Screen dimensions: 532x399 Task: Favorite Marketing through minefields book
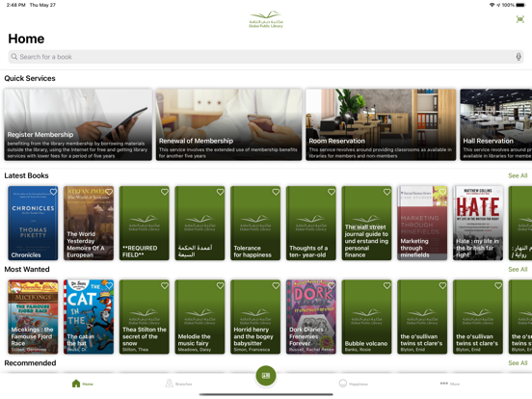pyautogui.click(x=442, y=192)
